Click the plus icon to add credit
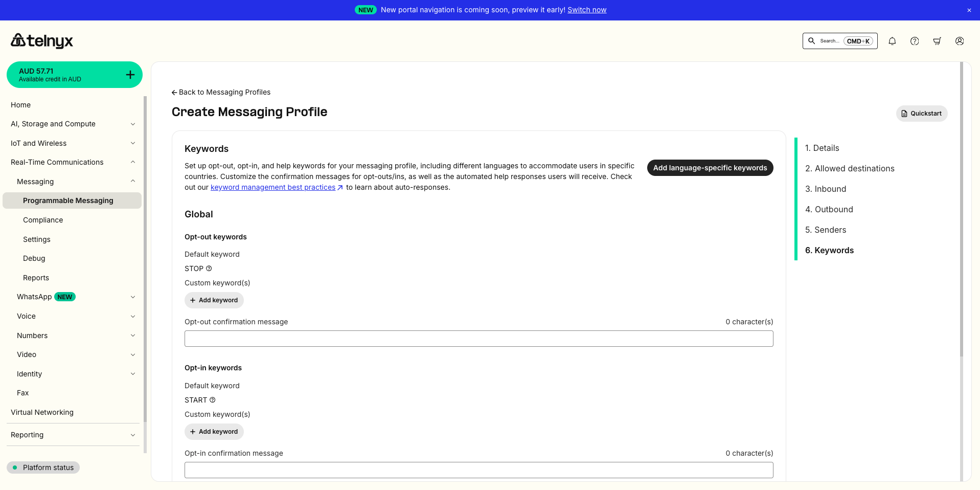This screenshot has height=490, width=980. pos(130,75)
